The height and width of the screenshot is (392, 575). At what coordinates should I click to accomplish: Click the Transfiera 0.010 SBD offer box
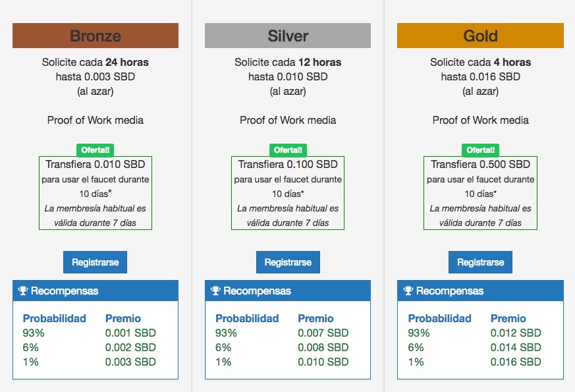(x=96, y=193)
